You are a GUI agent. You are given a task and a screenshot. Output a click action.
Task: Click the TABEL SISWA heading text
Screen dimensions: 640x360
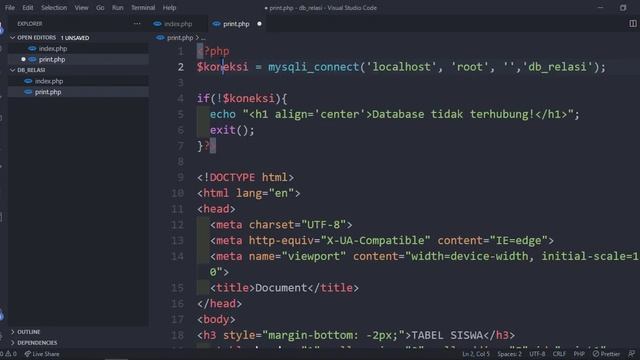[447, 336]
